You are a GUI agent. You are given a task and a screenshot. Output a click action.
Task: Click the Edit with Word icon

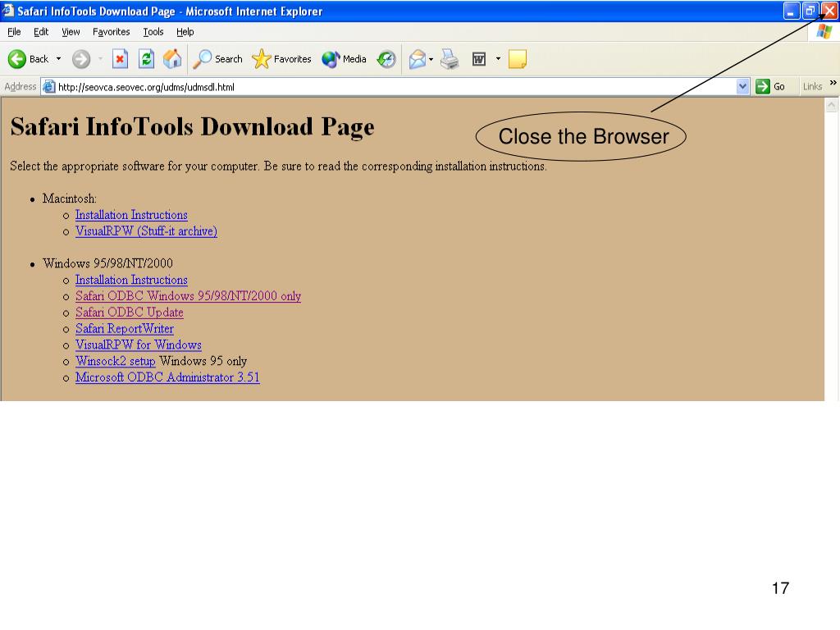point(479,59)
